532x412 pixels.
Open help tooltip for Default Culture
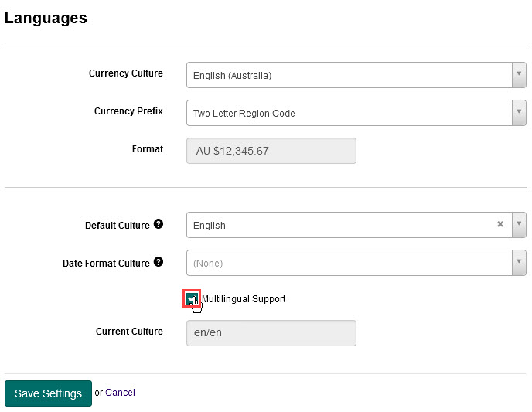[x=158, y=224]
